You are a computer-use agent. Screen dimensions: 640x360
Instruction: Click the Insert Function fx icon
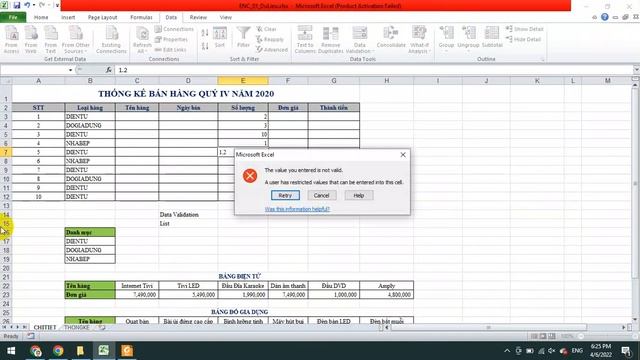click(x=109, y=70)
